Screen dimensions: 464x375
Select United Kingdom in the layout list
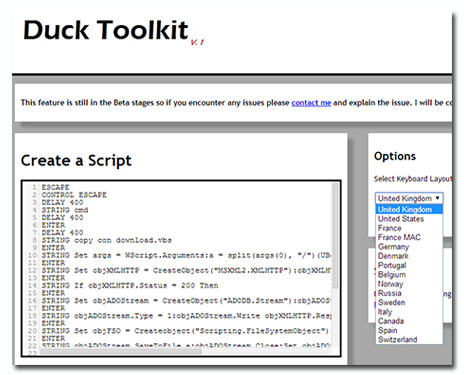pyautogui.click(x=409, y=209)
